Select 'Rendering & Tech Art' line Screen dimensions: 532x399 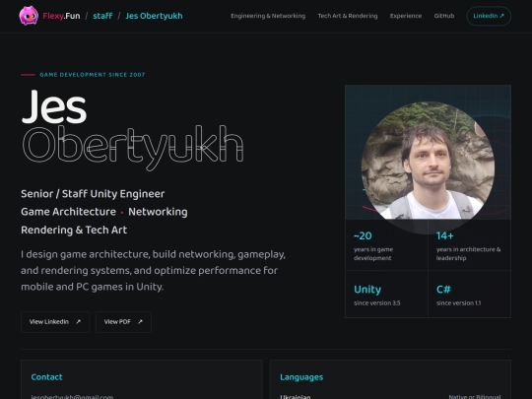pos(74,230)
